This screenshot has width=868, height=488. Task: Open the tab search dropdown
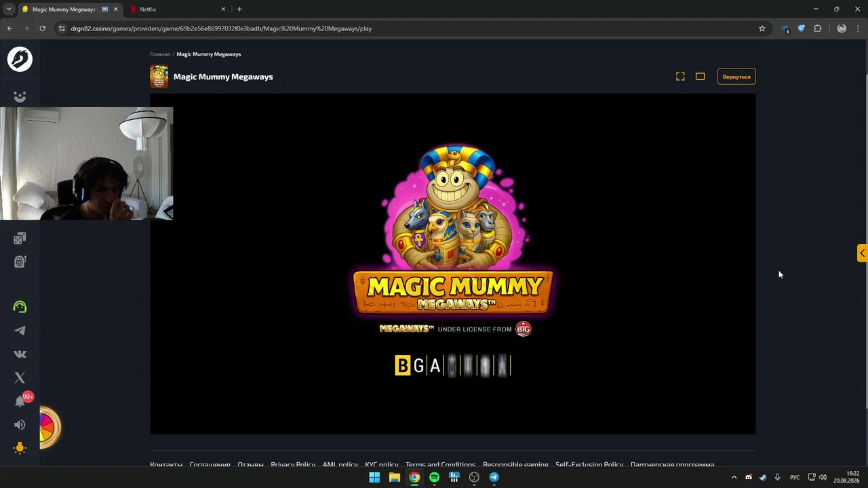tap(9, 9)
